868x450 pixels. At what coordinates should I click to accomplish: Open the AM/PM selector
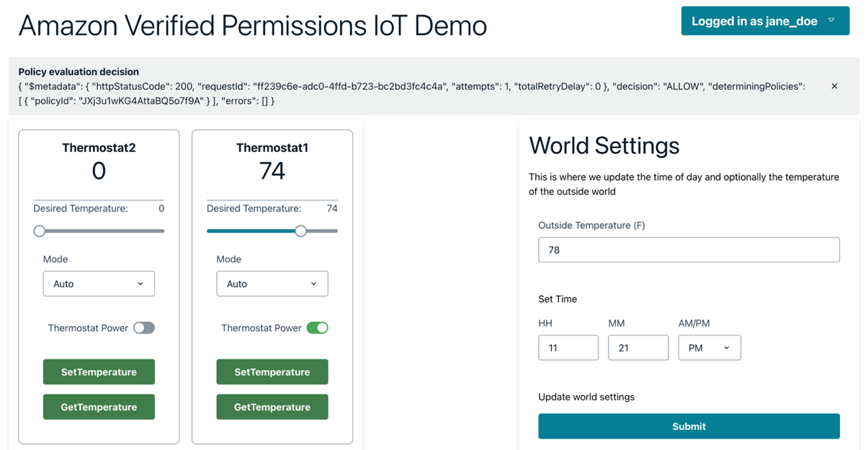click(x=709, y=348)
